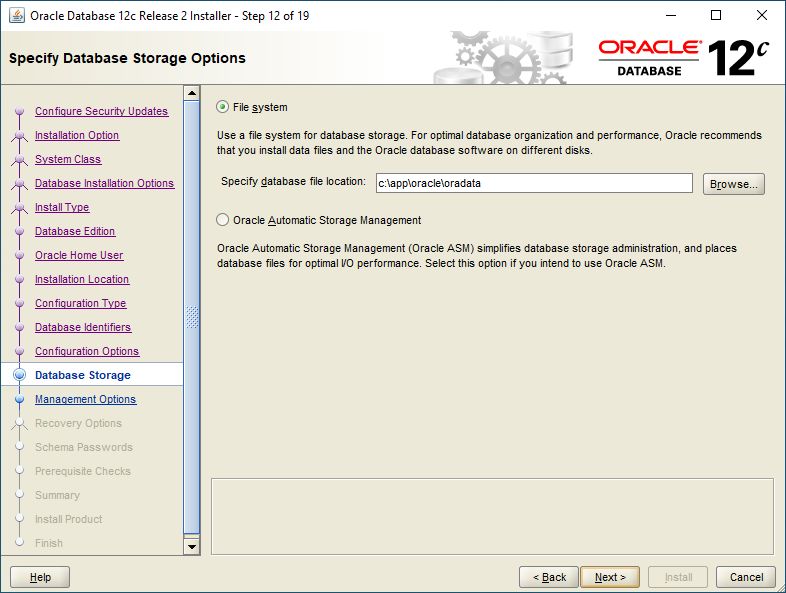Open the System Class step

(68, 159)
